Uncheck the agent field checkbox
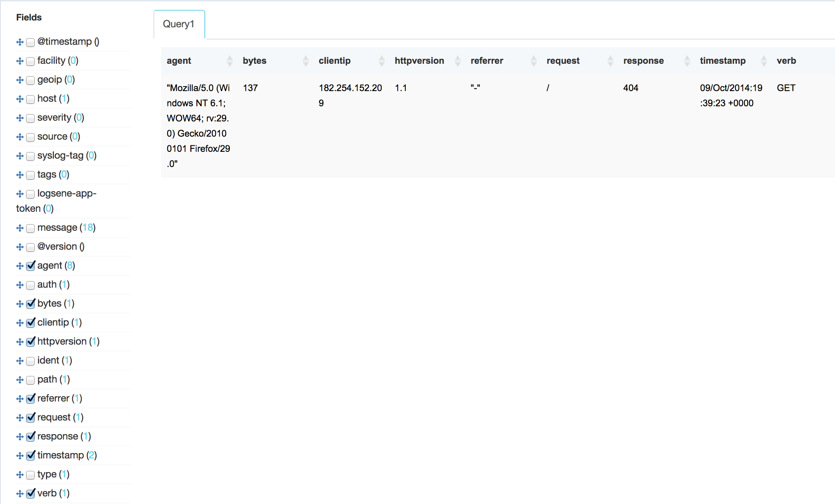The height and width of the screenshot is (504, 835). [30, 266]
